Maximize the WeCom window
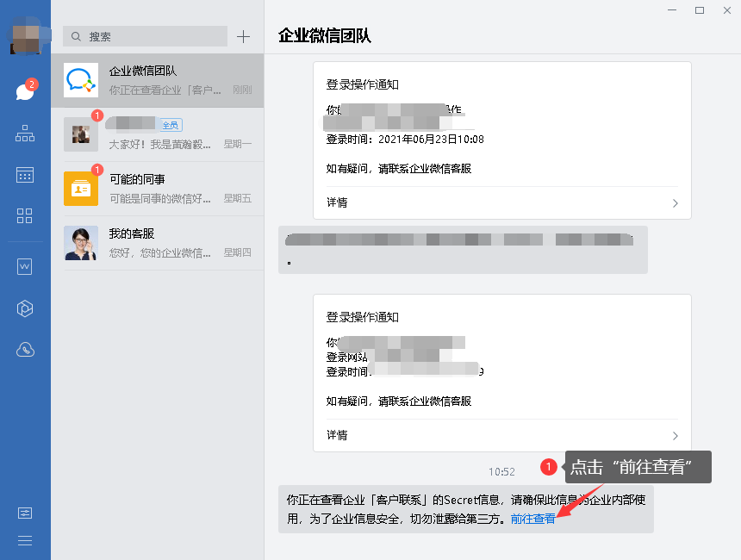This screenshot has width=741, height=560. [700, 10]
